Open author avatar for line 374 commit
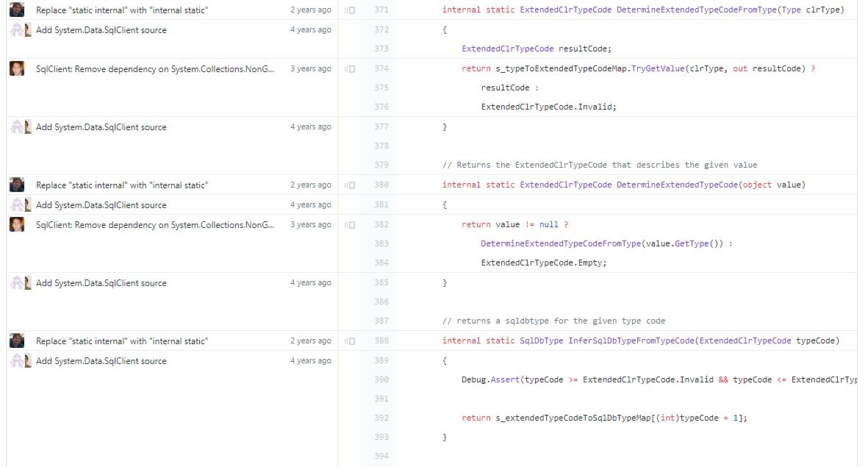This screenshot has width=868, height=467. pos(17,68)
